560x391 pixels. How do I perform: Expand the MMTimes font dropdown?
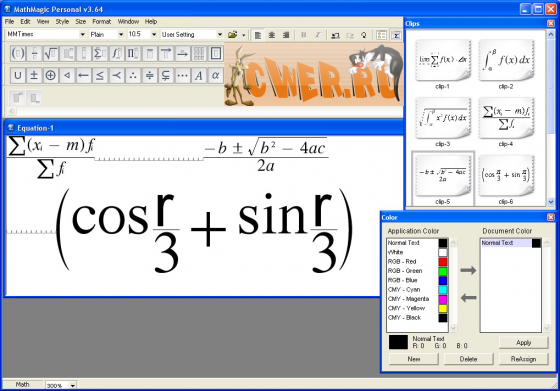coord(82,34)
